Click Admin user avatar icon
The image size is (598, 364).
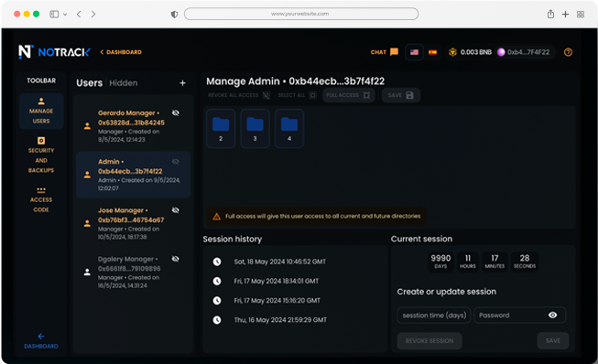87,175
